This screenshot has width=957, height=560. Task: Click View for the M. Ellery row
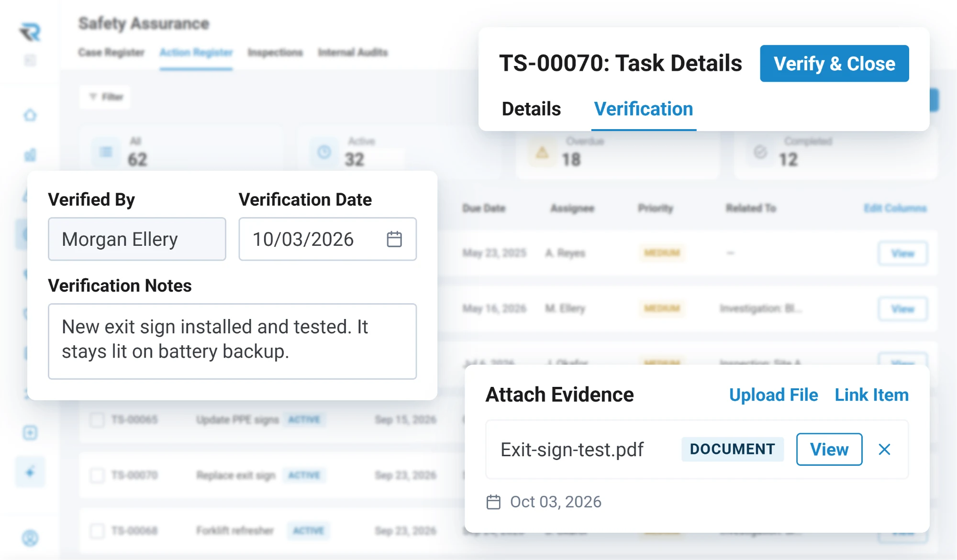(x=902, y=309)
